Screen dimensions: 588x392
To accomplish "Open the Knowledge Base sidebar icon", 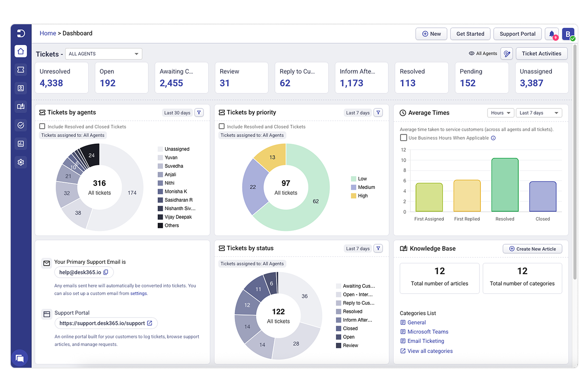I will (x=21, y=106).
